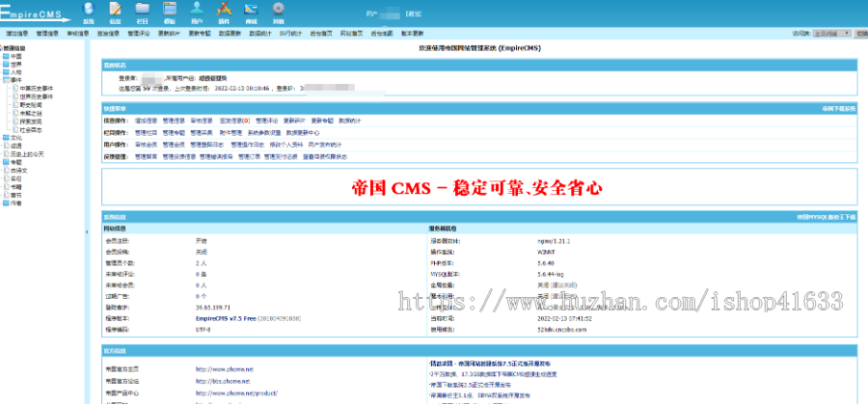
Task: Open the 插件 (Plugin) tools icon
Action: tap(224, 9)
